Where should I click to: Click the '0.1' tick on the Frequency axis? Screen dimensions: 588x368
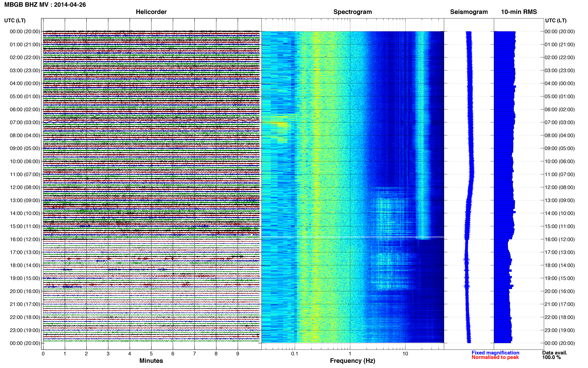295,354
